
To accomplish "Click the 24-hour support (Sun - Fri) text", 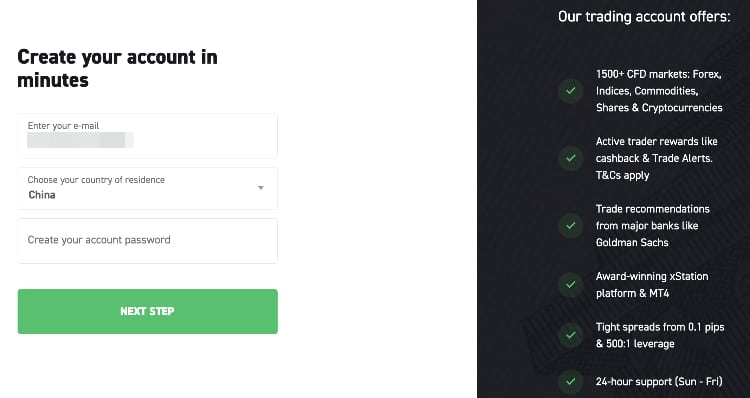I will 659,382.
